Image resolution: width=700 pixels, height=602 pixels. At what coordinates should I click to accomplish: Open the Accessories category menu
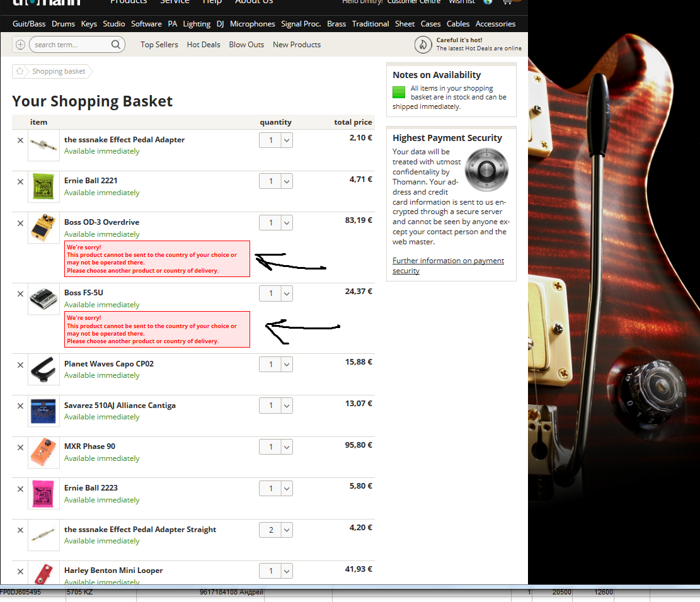(495, 24)
